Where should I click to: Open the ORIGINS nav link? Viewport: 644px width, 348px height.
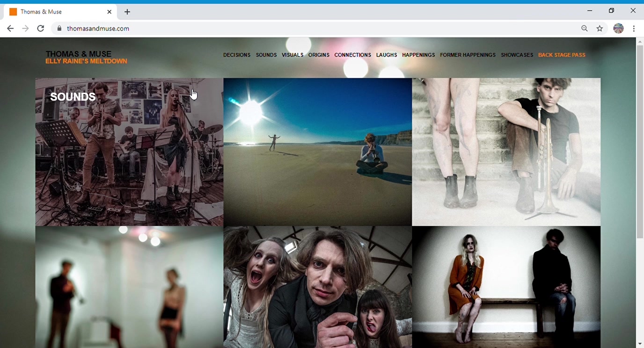(319, 55)
